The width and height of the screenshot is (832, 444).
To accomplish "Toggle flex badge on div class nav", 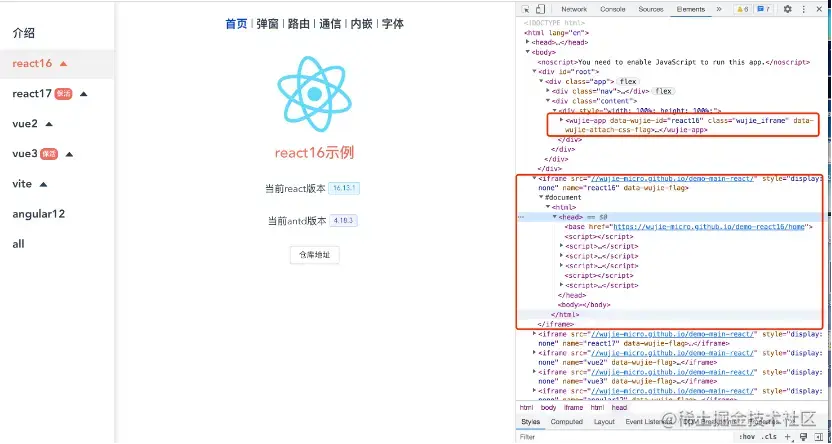I will pos(663,91).
